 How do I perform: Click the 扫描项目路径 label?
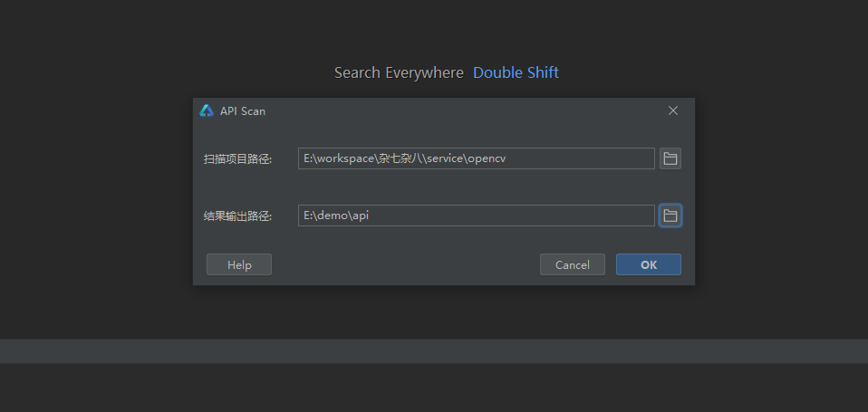click(237, 159)
